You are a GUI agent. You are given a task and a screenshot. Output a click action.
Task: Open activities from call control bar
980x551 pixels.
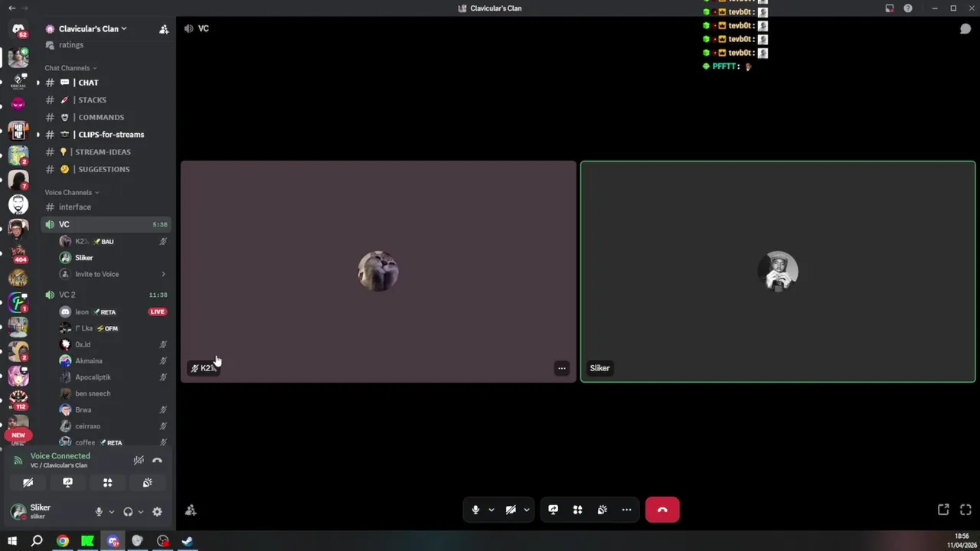578,510
